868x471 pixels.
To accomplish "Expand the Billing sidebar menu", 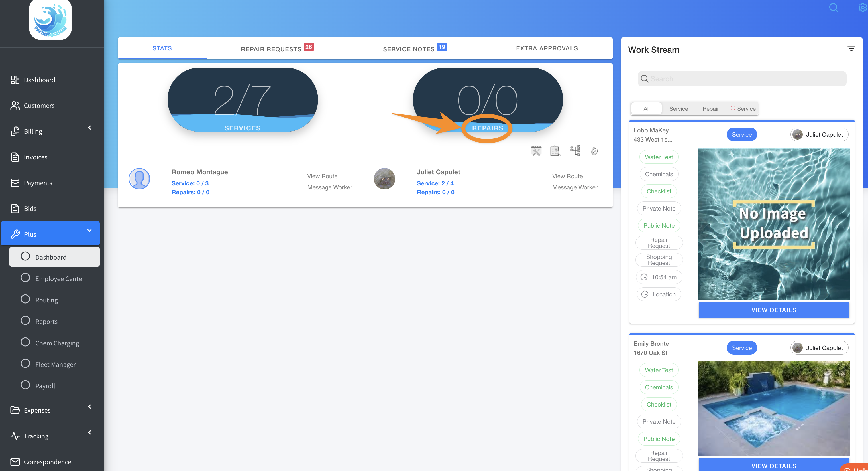I will pos(89,128).
